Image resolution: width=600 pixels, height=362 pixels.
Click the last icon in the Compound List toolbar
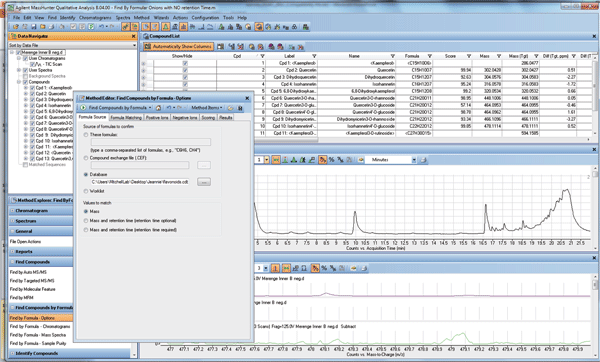(301, 47)
